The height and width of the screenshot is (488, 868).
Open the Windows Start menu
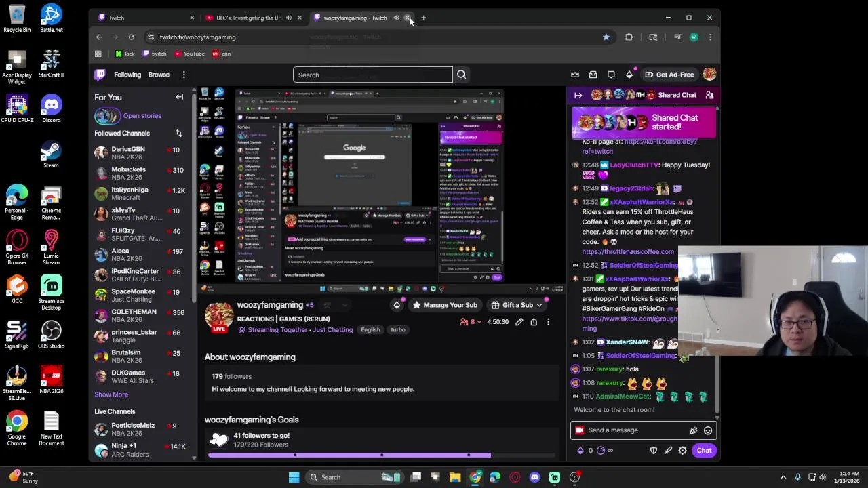pos(294,477)
